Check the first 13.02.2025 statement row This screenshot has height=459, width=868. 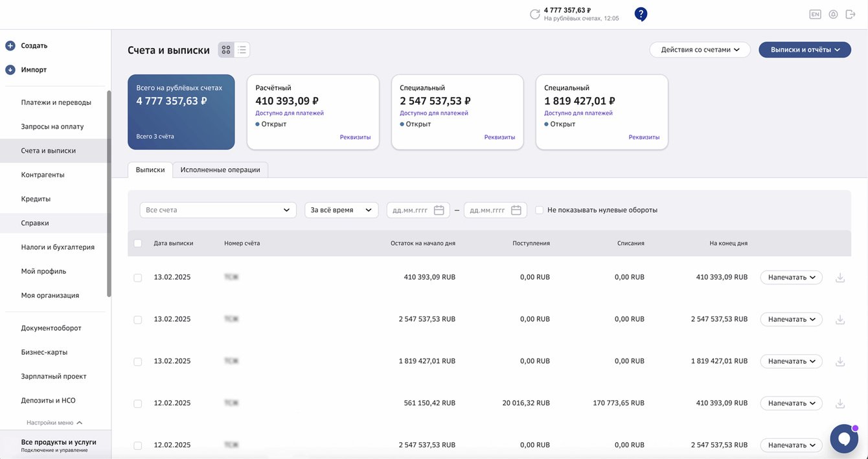(x=137, y=278)
